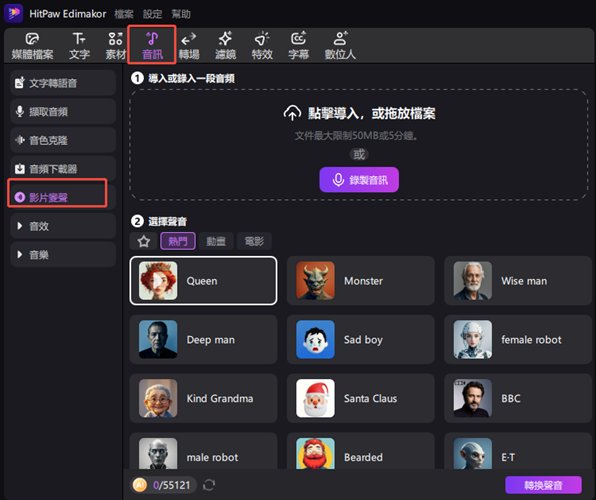Choose the Kind Grandma voice card
The image size is (596, 500).
coord(203,398)
